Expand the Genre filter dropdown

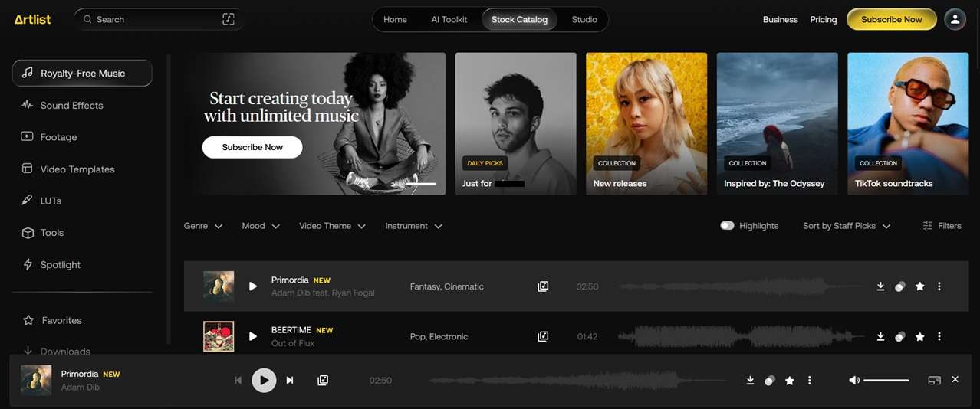[x=203, y=226]
